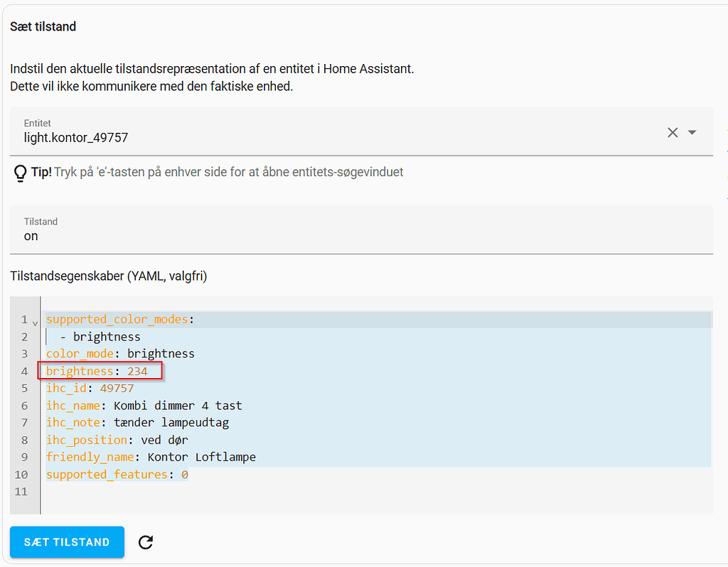Click the empty line 11 in editor
728x567 pixels.
click(213, 492)
